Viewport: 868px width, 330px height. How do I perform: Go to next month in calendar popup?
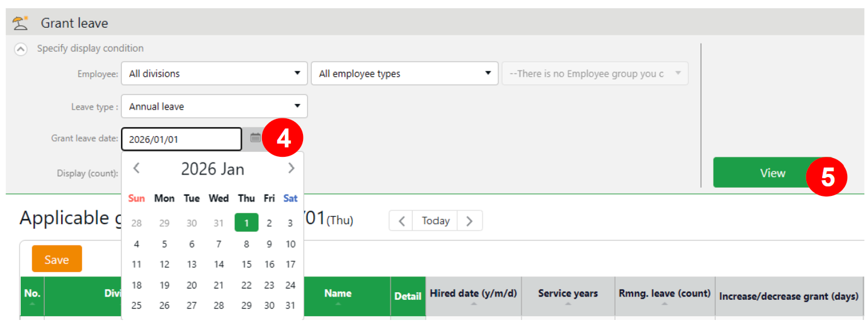291,168
